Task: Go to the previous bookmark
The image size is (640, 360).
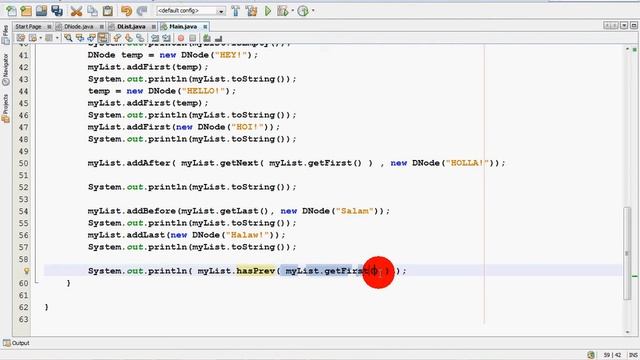Action: (x=117, y=38)
